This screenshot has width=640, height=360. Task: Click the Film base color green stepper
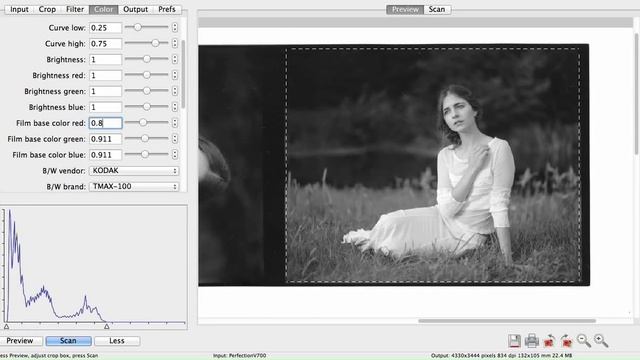coord(175,139)
